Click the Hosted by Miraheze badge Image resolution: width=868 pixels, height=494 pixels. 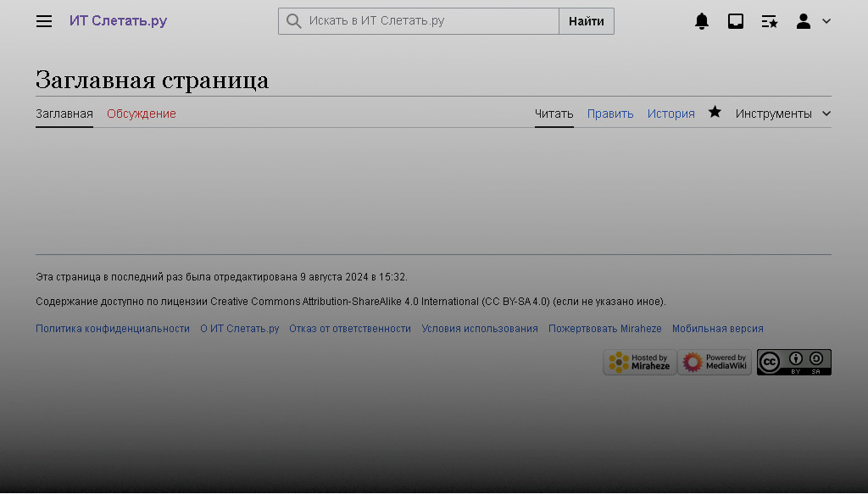639,362
